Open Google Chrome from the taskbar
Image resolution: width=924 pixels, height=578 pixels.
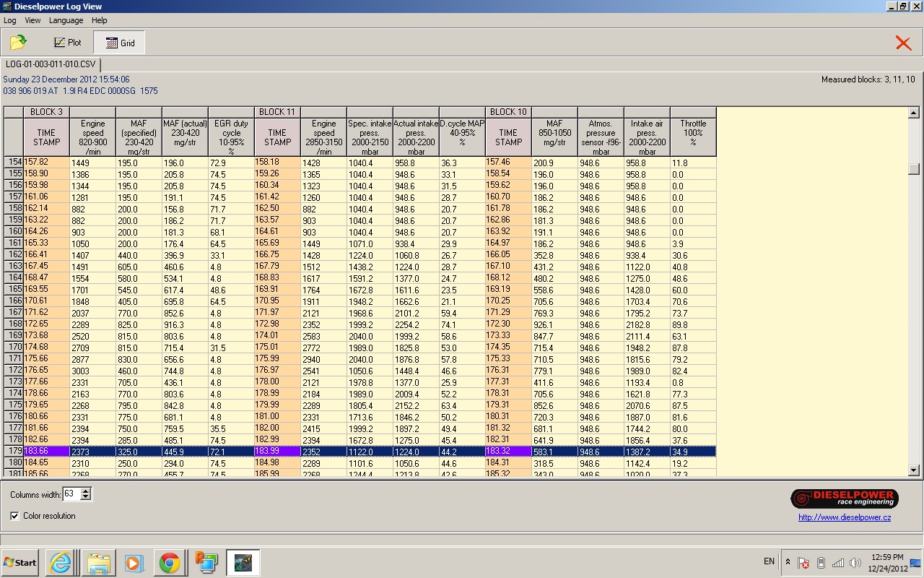tap(170, 562)
